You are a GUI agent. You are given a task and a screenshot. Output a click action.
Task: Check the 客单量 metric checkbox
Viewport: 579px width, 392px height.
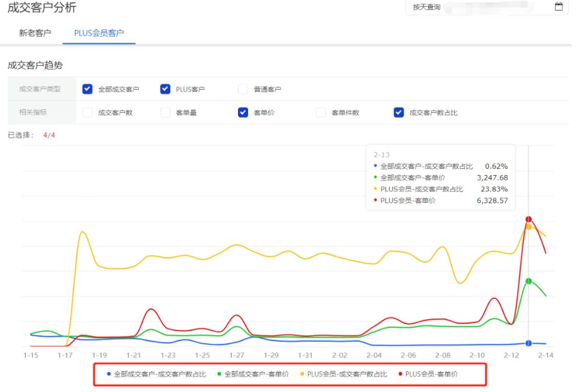point(165,112)
